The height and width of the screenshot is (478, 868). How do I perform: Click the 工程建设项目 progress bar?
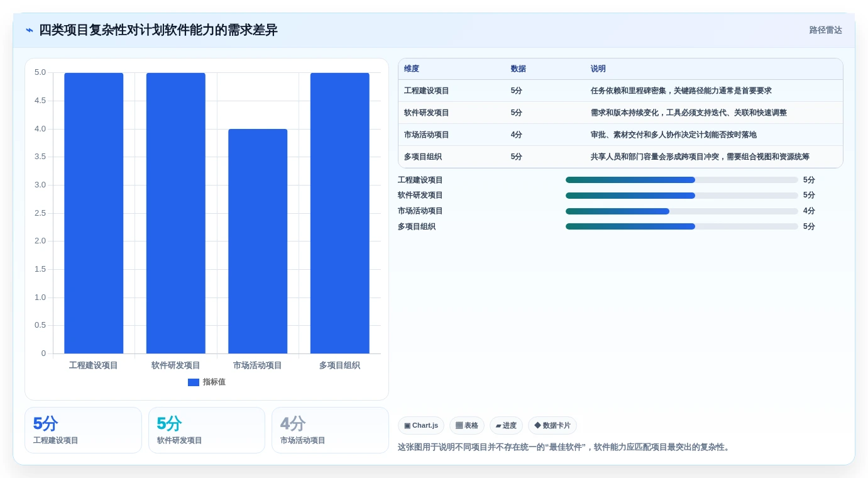[682, 180]
